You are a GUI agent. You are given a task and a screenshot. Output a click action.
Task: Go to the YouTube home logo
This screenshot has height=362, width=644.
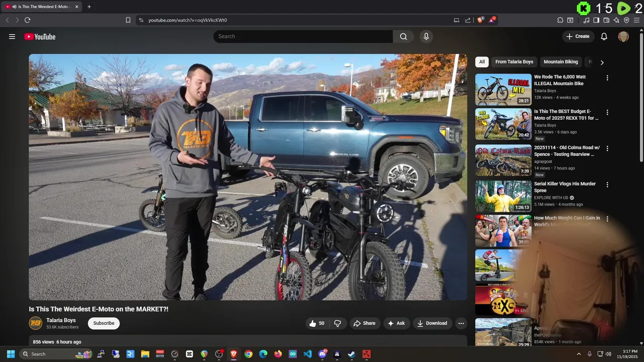(40, 36)
